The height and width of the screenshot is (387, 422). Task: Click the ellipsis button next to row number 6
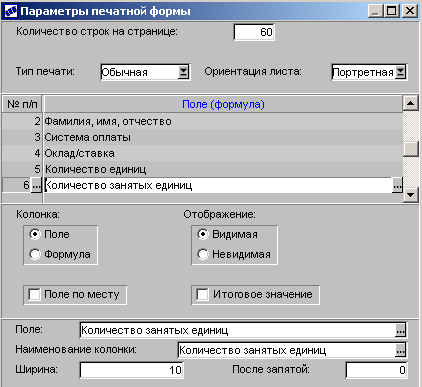pos(36,185)
